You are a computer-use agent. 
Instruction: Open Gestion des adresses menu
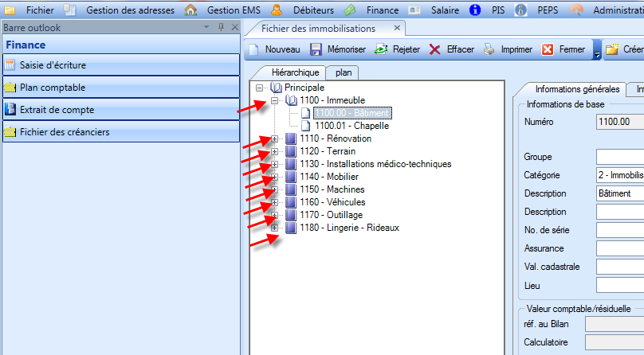130,10
